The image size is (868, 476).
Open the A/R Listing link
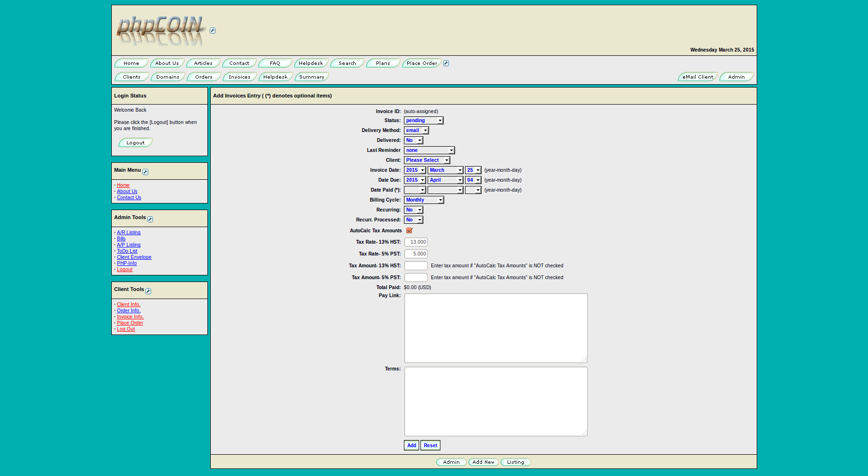pyautogui.click(x=128, y=232)
